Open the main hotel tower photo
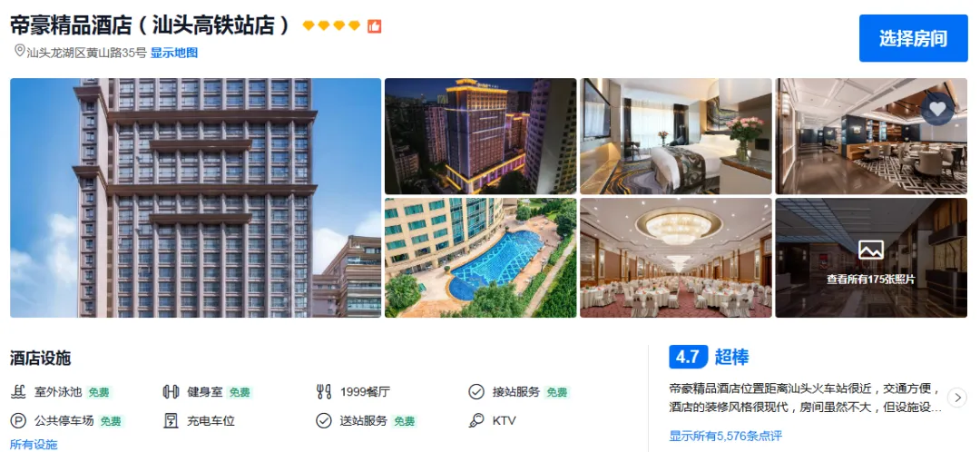Image resolution: width=980 pixels, height=452 pixels. [196, 198]
